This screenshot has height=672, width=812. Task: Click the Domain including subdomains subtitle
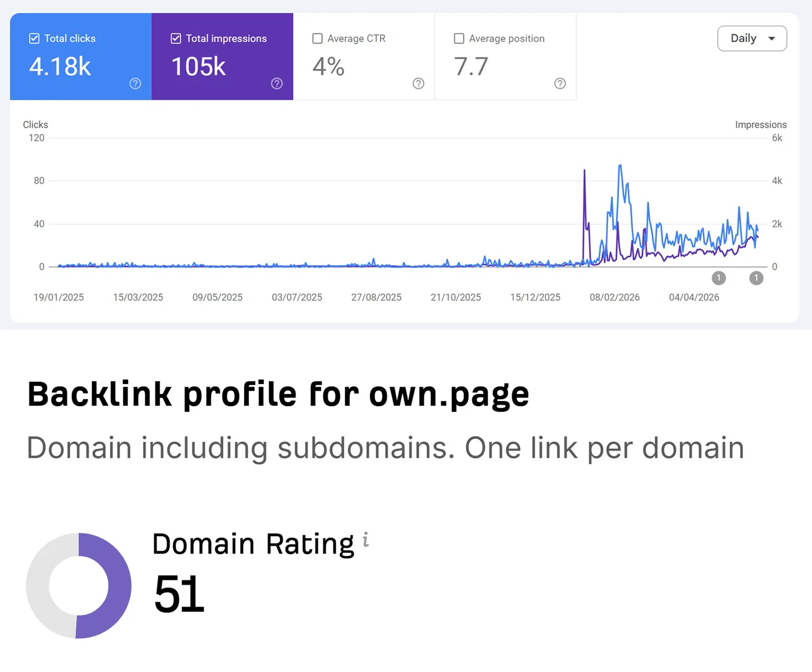click(385, 448)
